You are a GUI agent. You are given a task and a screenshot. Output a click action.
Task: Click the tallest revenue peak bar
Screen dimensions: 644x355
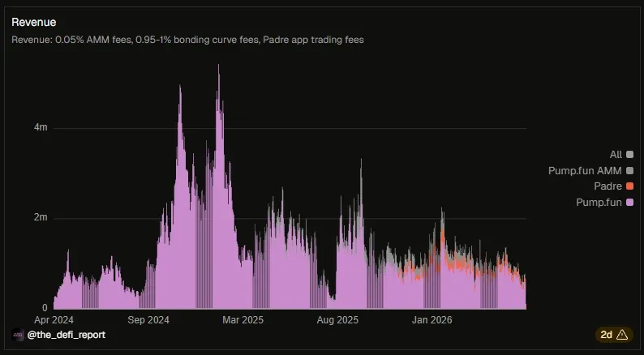[x=218, y=186]
